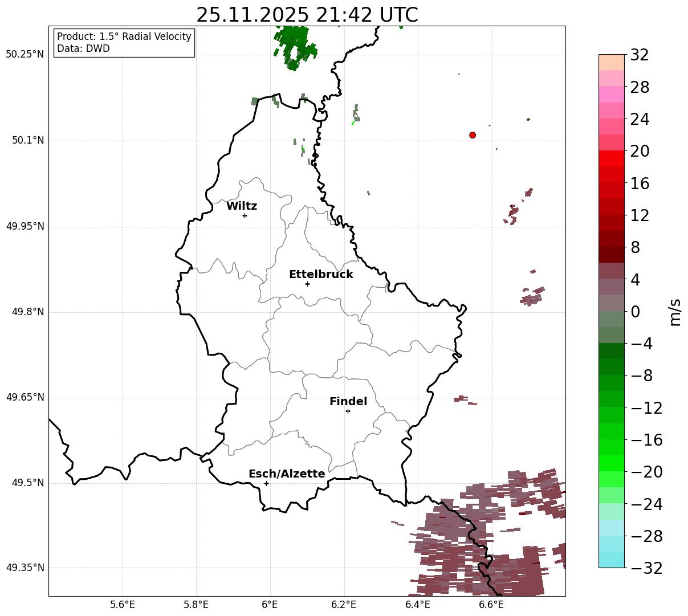
Task: Click the large green radar echo at top
Action: coord(295,47)
